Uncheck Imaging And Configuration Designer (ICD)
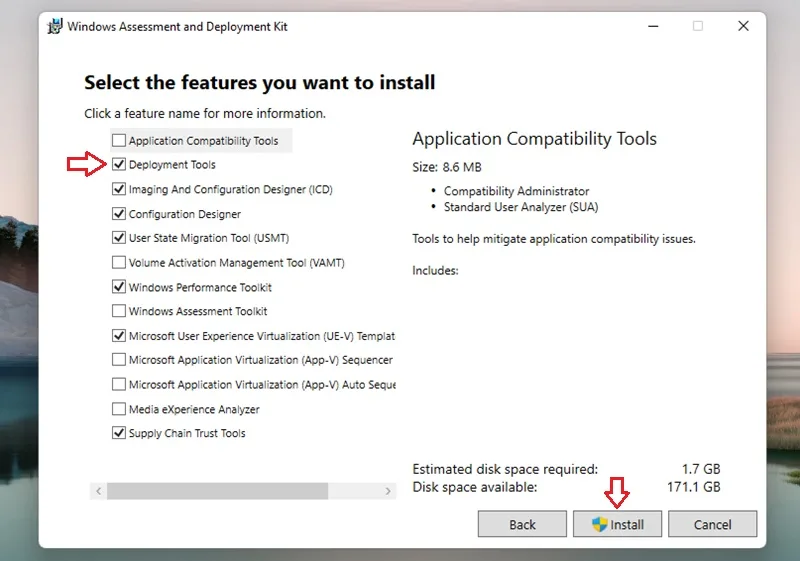 point(119,189)
